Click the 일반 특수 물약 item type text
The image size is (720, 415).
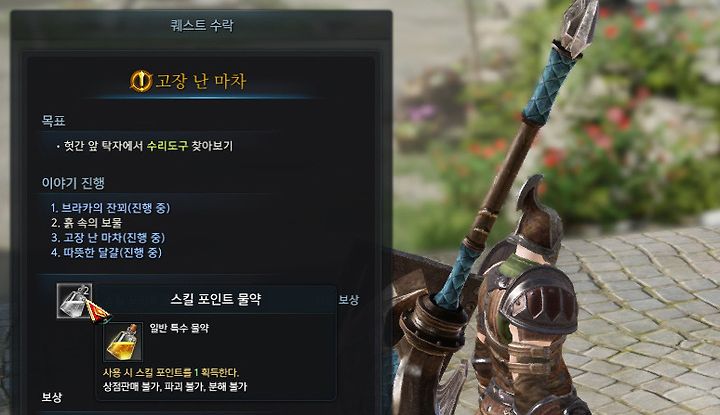[x=179, y=328]
